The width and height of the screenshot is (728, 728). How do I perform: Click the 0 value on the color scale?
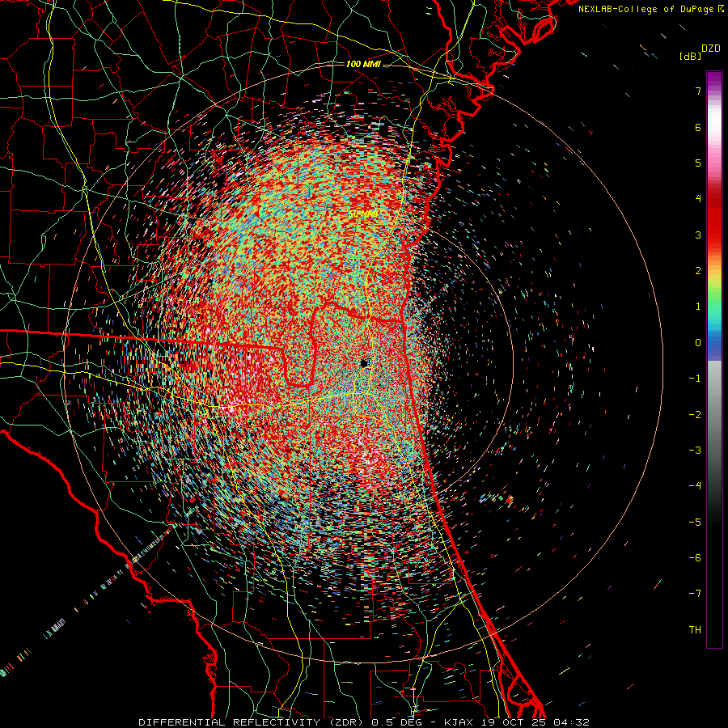(698, 343)
